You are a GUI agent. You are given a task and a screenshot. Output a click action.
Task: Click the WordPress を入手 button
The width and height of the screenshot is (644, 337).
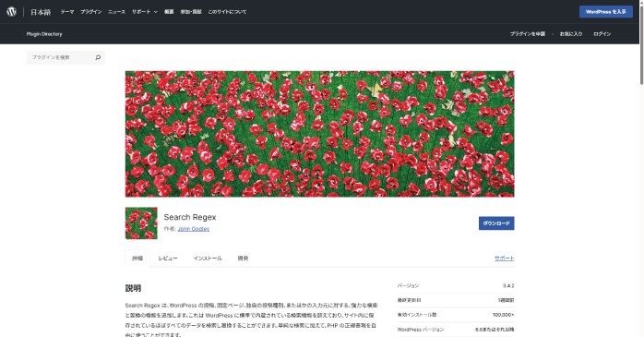606,12
